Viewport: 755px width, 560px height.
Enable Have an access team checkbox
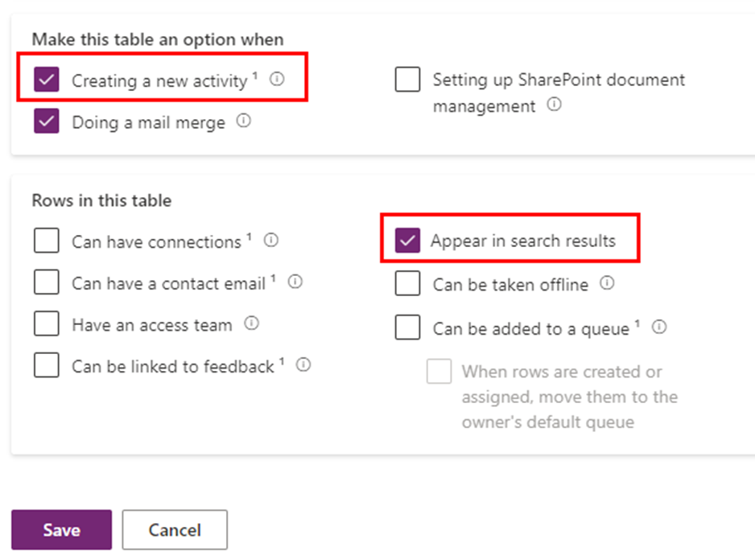47,323
